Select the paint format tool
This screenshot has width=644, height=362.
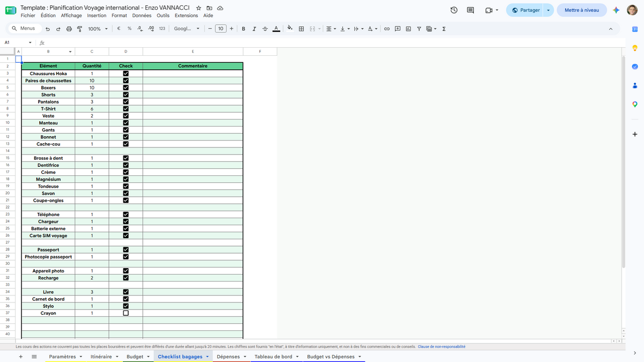(x=79, y=28)
